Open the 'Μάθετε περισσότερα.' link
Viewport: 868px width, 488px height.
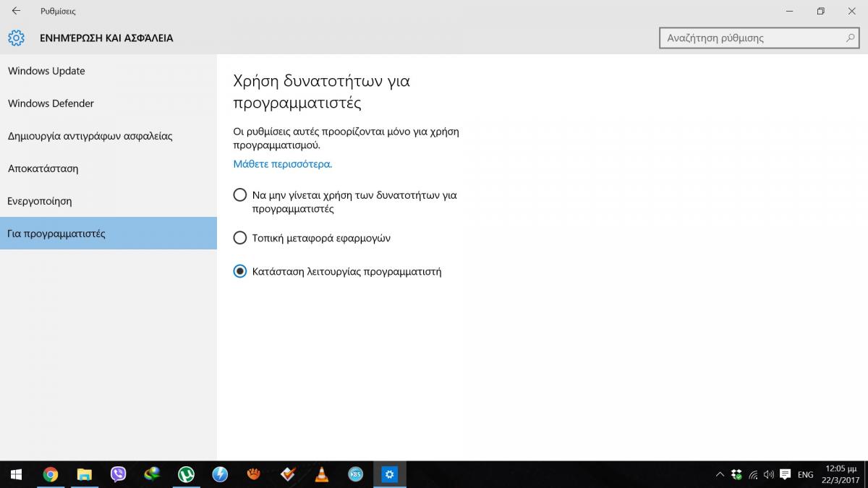[x=282, y=164]
